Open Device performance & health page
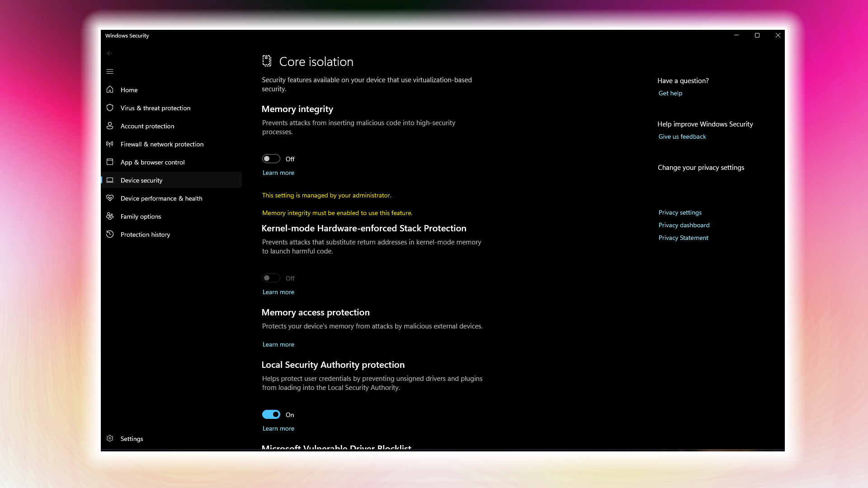The width and height of the screenshot is (868, 488). click(x=172, y=198)
